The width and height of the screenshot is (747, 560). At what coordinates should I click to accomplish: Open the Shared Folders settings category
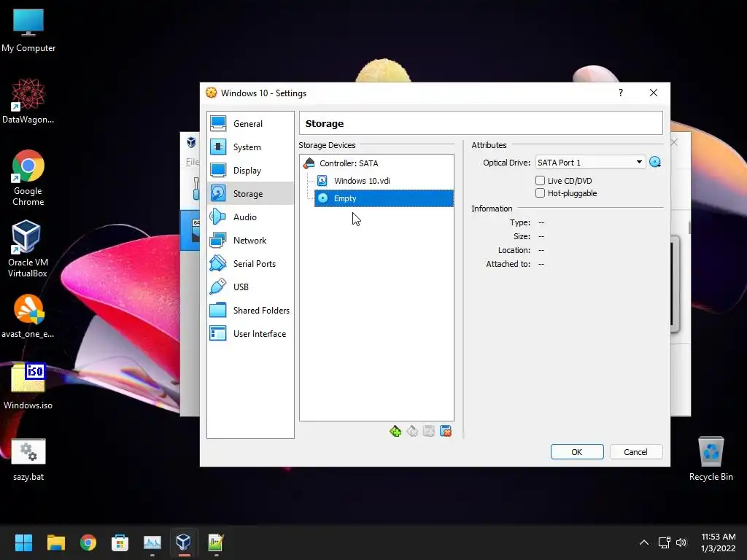(251, 311)
